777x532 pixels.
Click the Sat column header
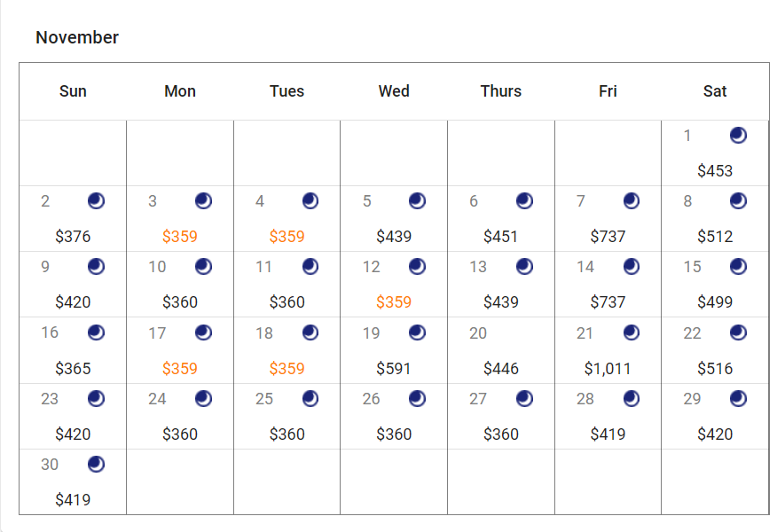715,91
